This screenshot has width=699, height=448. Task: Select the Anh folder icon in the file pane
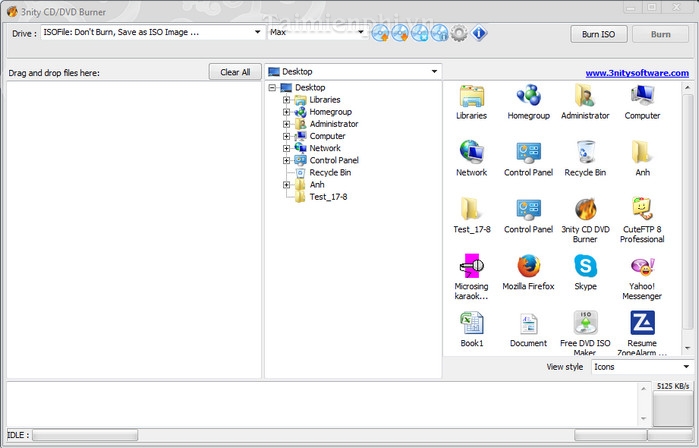click(x=642, y=152)
